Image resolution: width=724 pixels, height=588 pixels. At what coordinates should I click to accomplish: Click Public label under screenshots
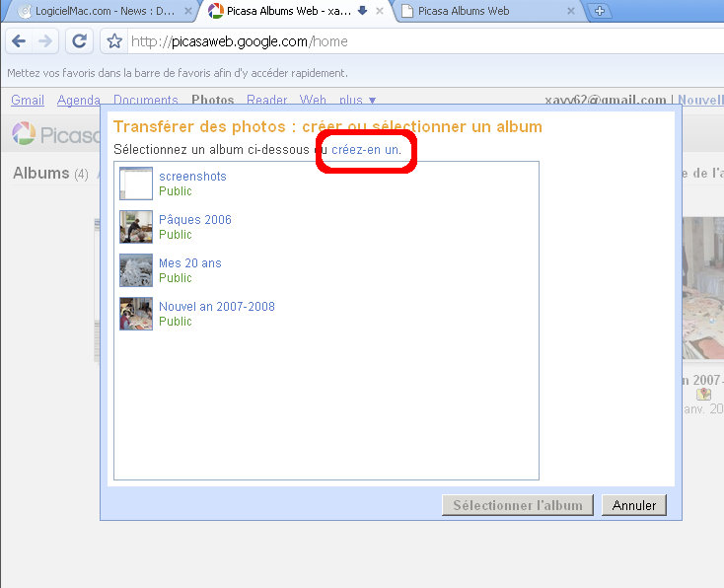click(x=175, y=191)
